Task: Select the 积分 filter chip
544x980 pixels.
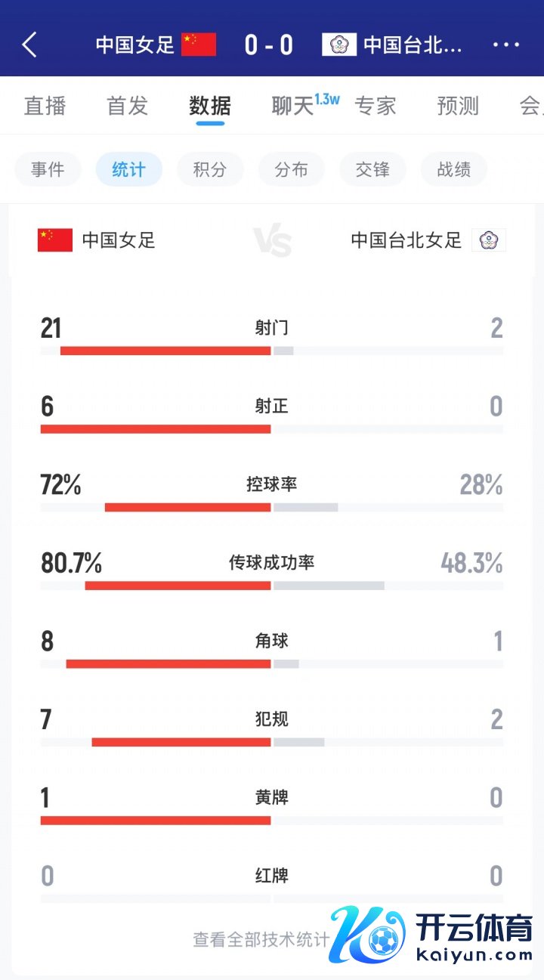Action: pyautogui.click(x=210, y=169)
